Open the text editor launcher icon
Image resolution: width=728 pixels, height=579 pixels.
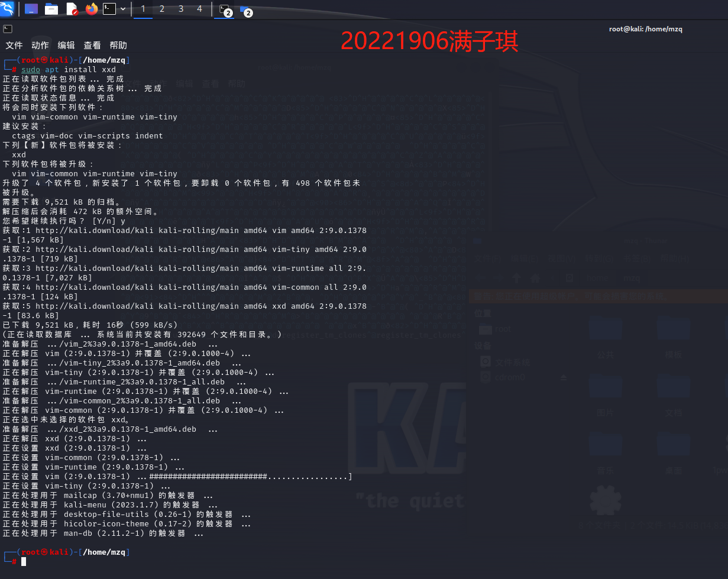(x=72, y=9)
